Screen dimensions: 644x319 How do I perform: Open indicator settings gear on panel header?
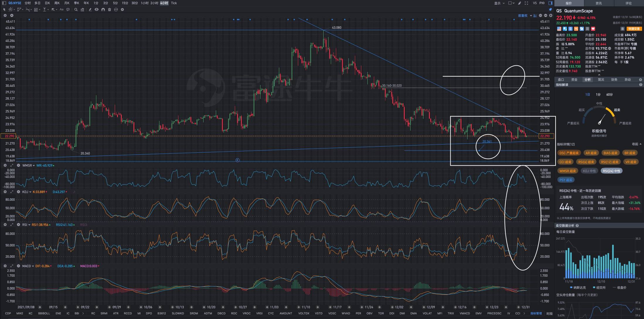(640, 80)
